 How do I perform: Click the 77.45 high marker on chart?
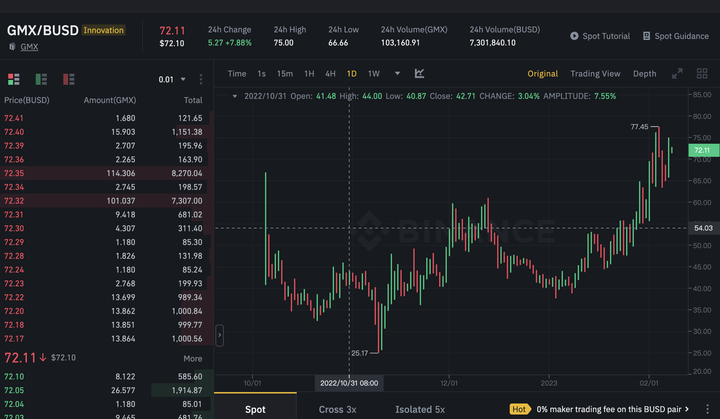639,126
